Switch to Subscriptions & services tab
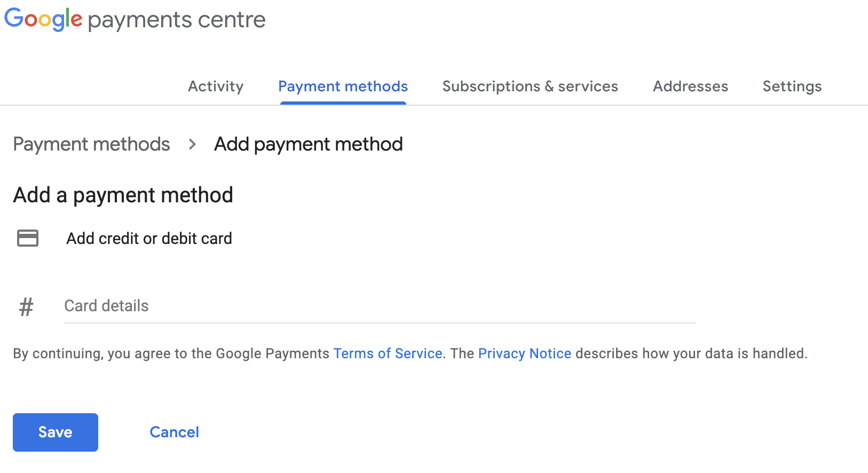 click(x=530, y=86)
